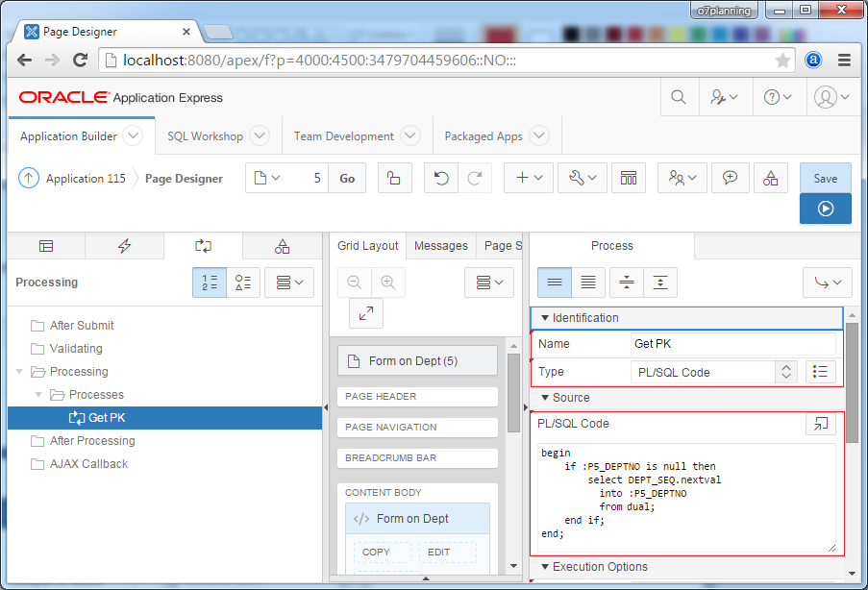Open the Chrome menu hamburger icon
Screen dimensions: 868x590
tap(844, 60)
